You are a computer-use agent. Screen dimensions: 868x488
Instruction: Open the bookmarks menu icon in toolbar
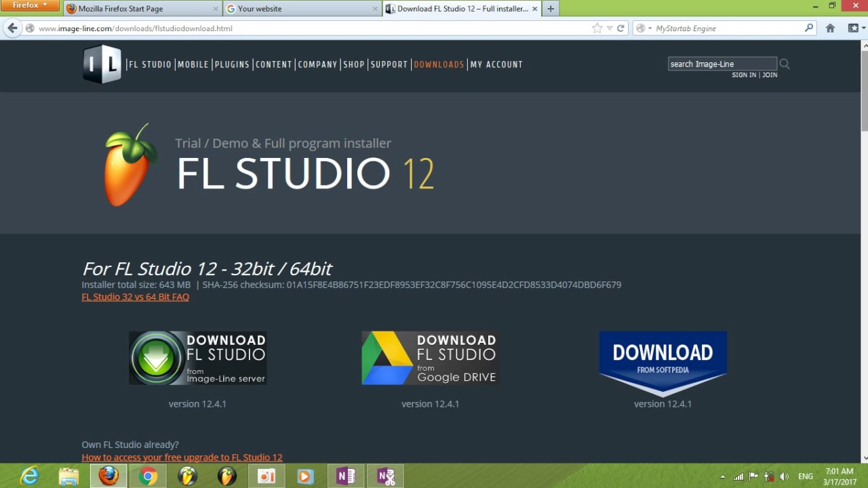coord(854,28)
